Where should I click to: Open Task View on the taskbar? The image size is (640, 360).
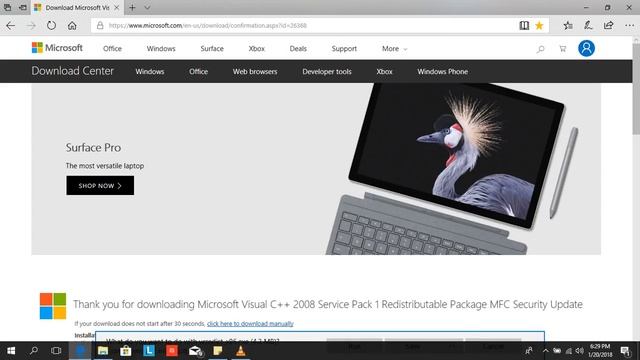point(56,351)
